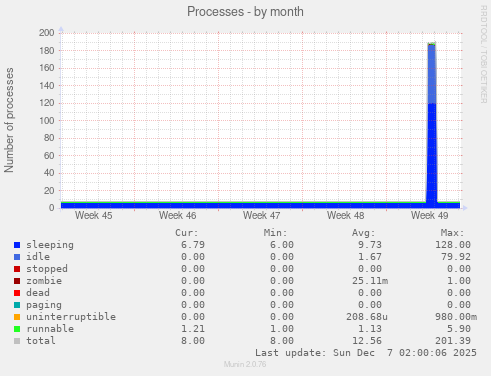Click the 'Munin 2.0.76' version text

(245, 364)
